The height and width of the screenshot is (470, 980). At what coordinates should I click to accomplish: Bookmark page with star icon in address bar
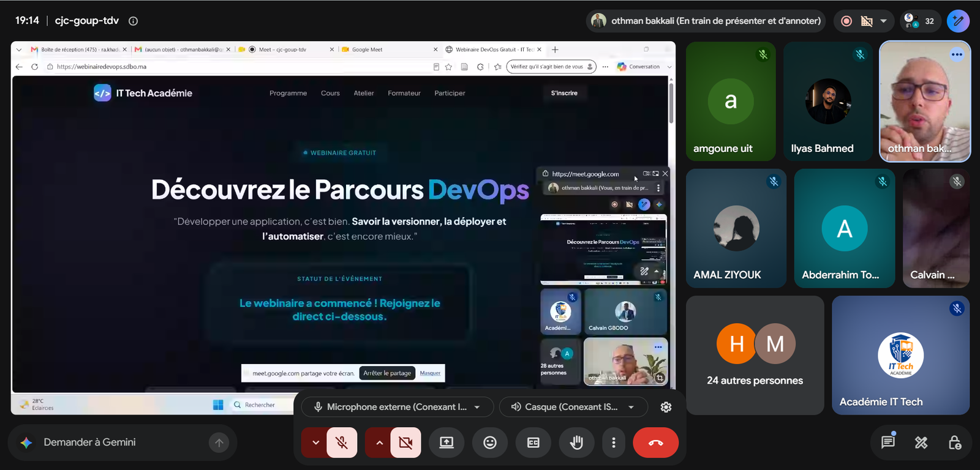click(449, 67)
